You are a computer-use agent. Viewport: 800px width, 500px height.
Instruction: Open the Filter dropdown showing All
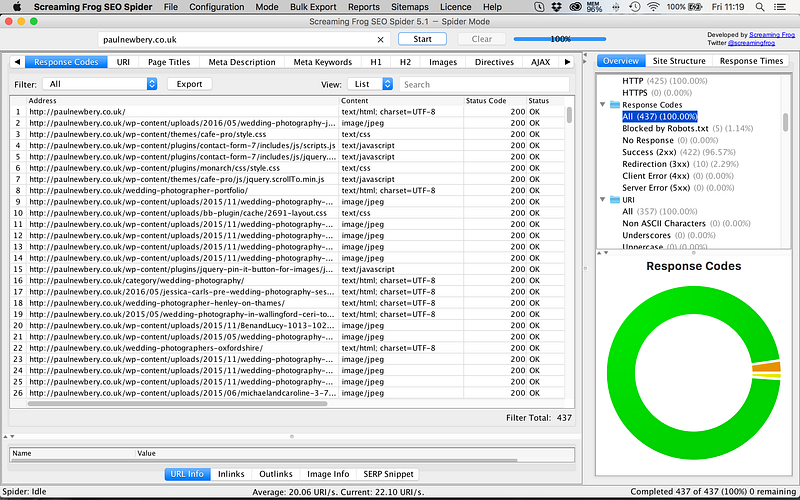100,84
